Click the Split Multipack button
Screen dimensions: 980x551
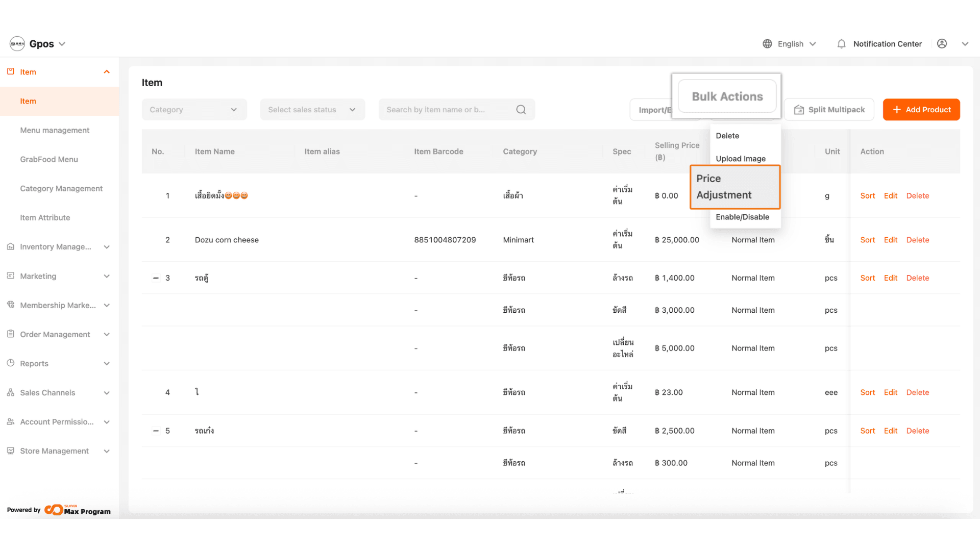click(829, 110)
